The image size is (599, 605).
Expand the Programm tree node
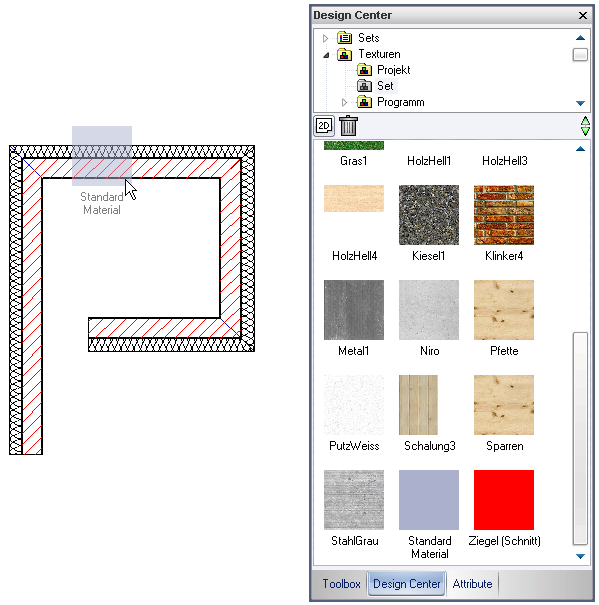point(345,102)
